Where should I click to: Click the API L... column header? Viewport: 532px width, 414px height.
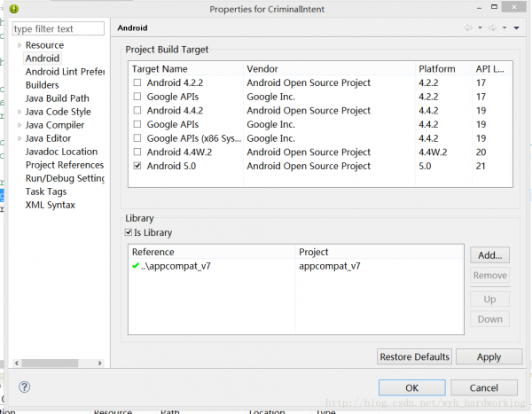(492, 69)
